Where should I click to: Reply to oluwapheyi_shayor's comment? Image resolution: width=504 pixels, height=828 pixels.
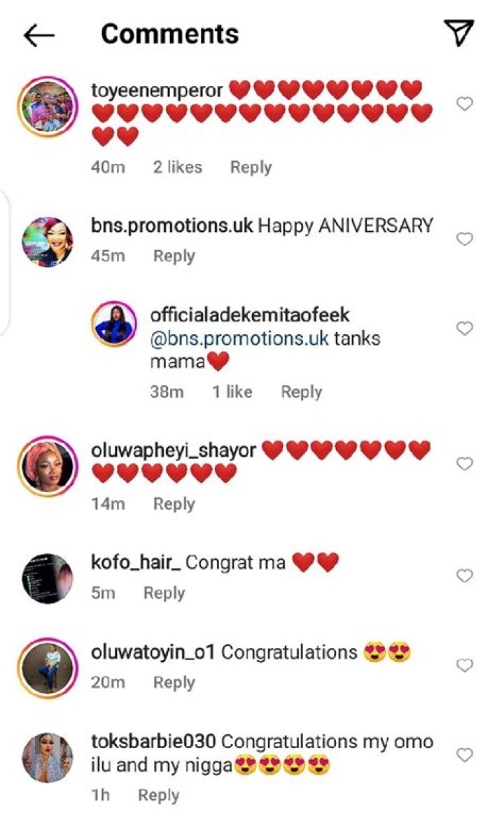pos(174,504)
